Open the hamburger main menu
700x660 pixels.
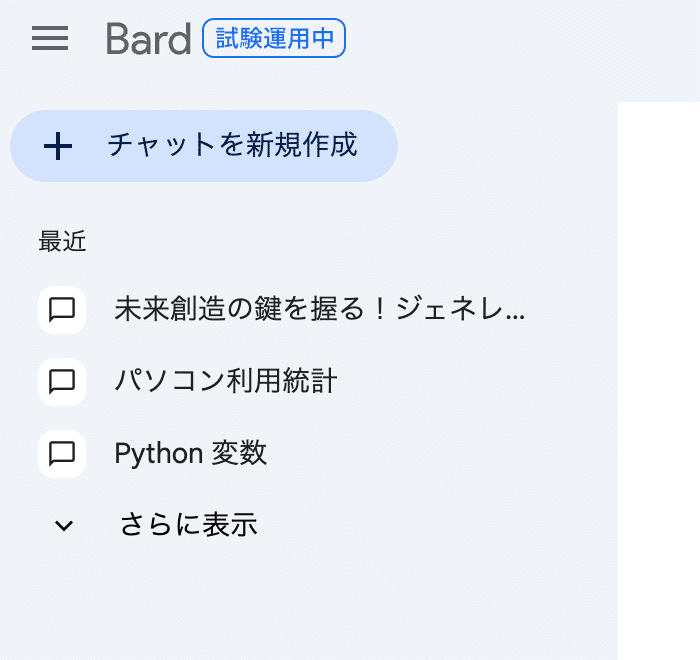coord(50,38)
